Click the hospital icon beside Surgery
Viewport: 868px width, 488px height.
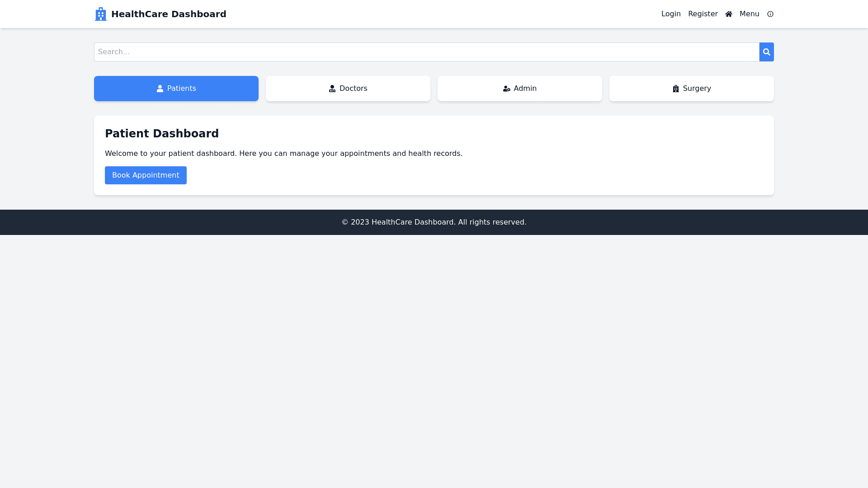pyautogui.click(x=676, y=89)
